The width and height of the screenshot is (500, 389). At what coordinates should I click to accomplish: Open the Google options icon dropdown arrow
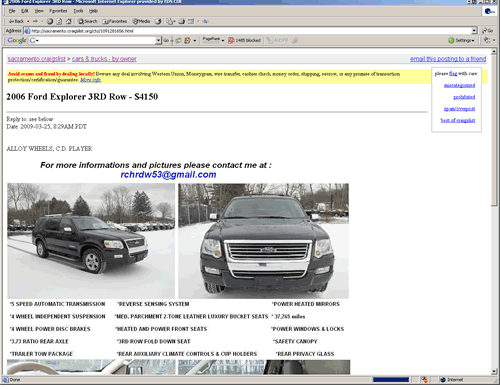(x=194, y=40)
